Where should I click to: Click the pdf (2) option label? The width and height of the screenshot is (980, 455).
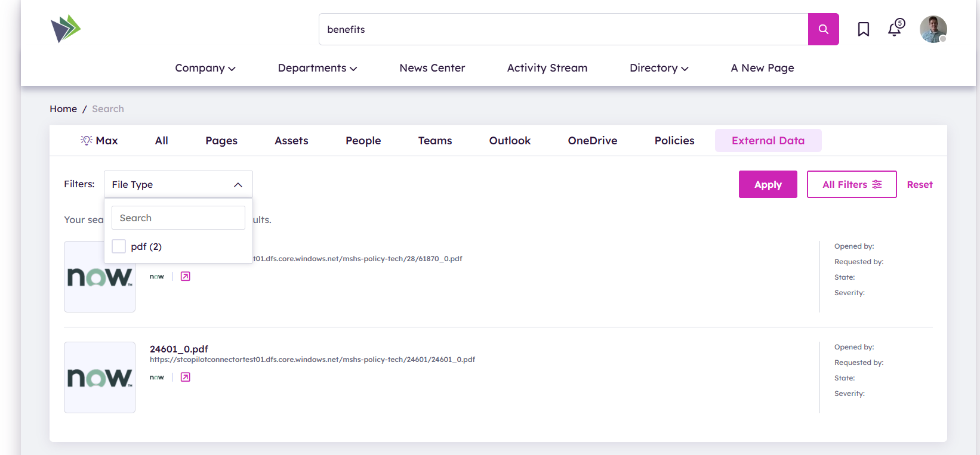coord(146,246)
